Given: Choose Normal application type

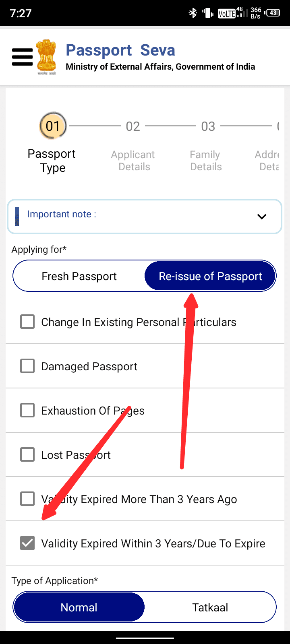Looking at the screenshot, I should [x=79, y=607].
